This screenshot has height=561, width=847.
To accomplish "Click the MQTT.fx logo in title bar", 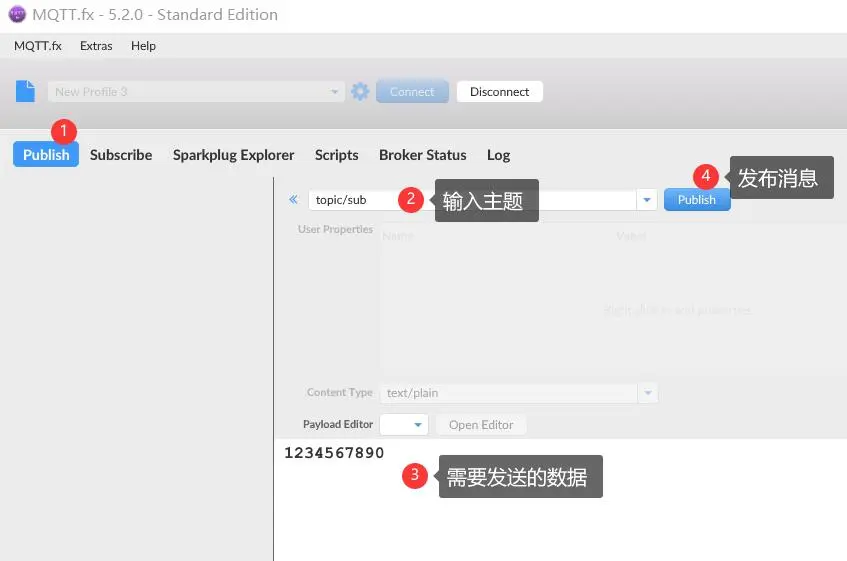I will [16, 15].
